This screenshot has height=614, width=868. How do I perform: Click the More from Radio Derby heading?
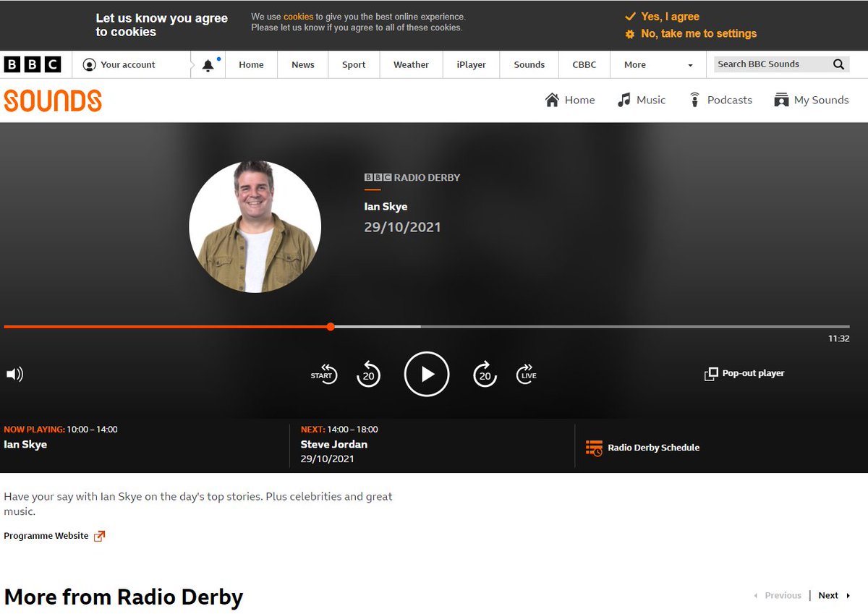point(124,597)
